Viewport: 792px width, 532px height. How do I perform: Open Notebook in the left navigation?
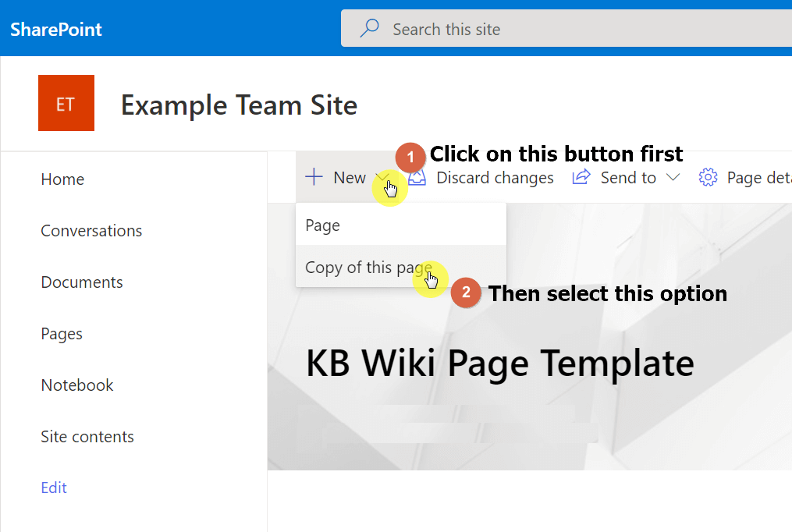click(77, 385)
